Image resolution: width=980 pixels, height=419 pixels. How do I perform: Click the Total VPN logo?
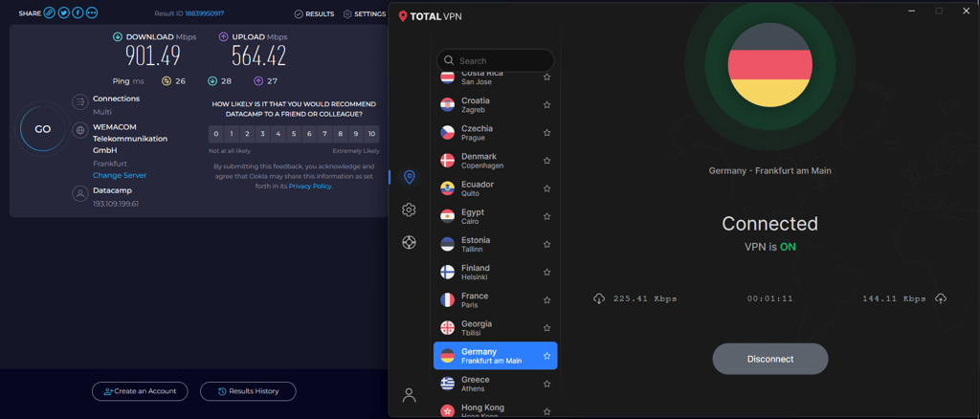tap(431, 17)
